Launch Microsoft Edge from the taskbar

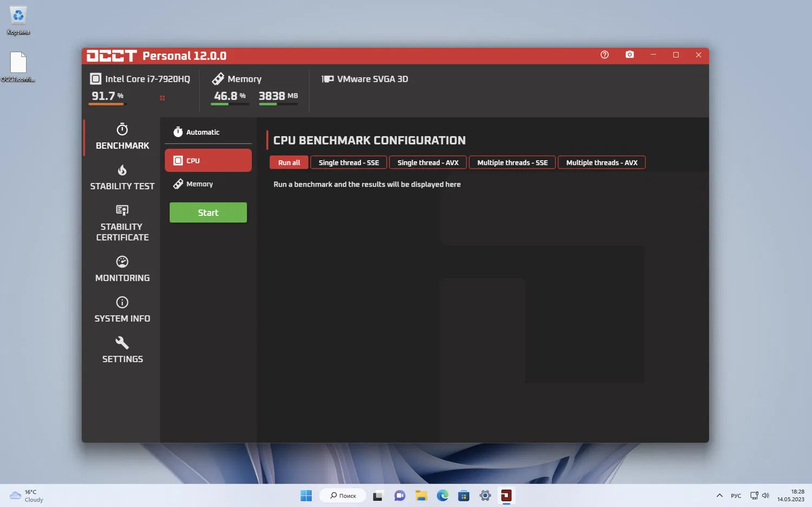[442, 496]
